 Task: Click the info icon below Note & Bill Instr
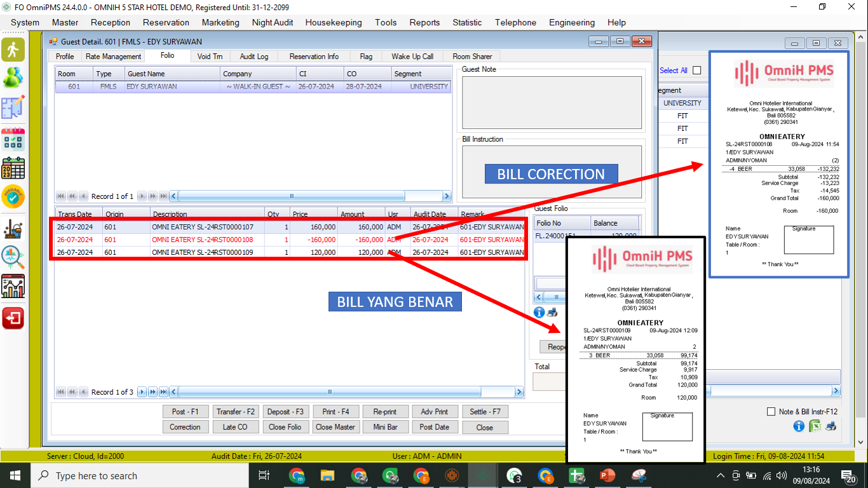pyautogui.click(x=799, y=426)
